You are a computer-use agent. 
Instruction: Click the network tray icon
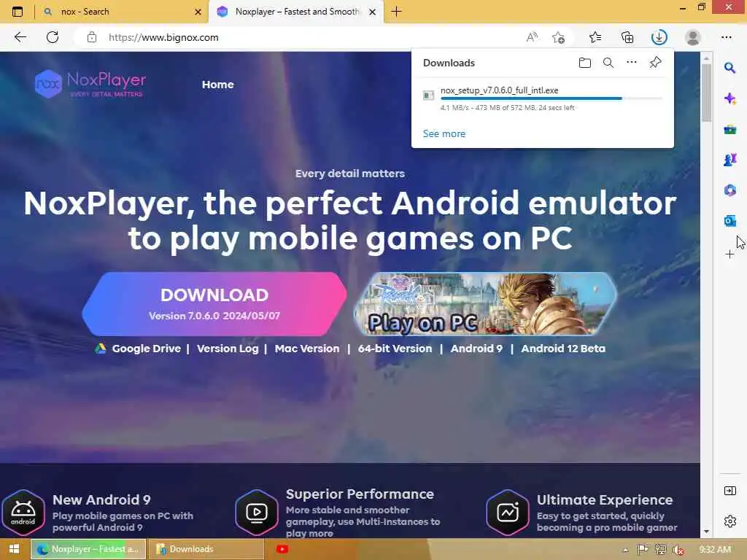[x=660, y=550]
